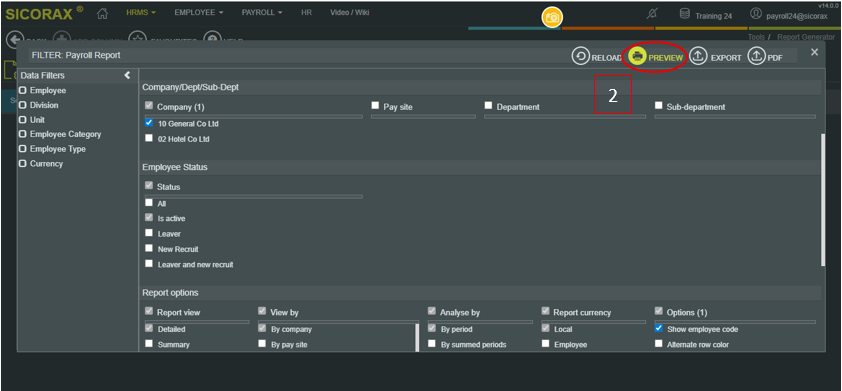Toggle the Local currency checkbox
This screenshot has height=391, width=842.
coord(545,328)
